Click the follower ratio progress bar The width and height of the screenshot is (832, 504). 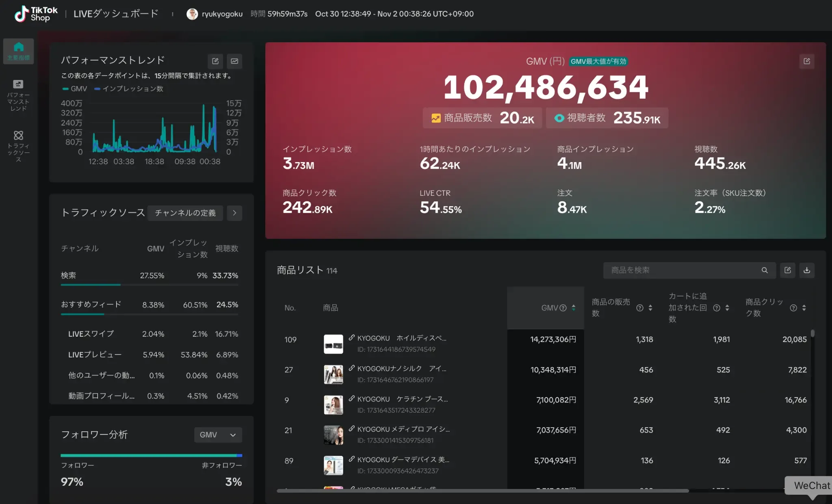[x=151, y=455]
